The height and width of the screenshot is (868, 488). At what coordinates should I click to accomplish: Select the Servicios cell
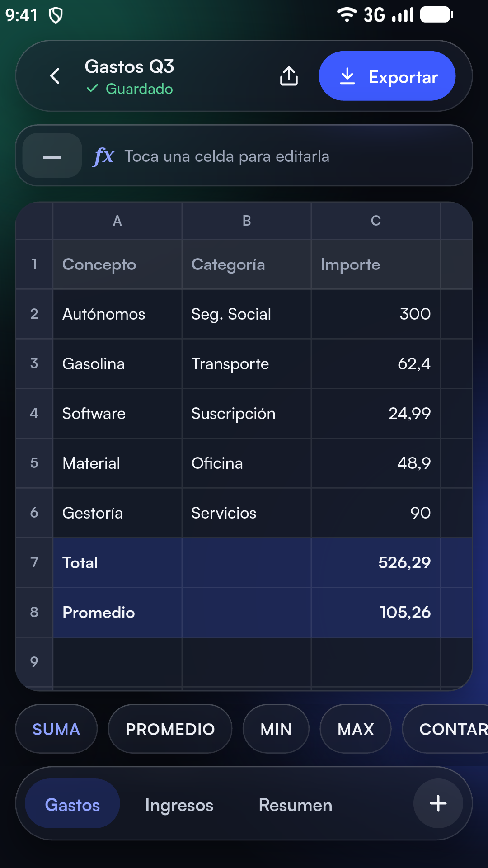[247, 513]
